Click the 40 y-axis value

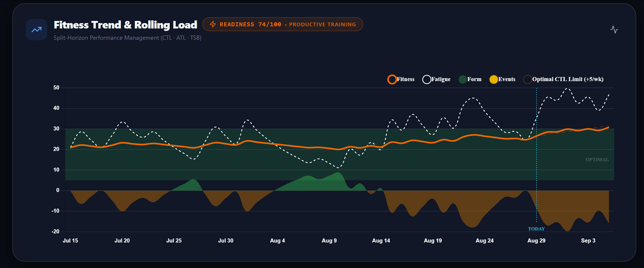point(56,108)
